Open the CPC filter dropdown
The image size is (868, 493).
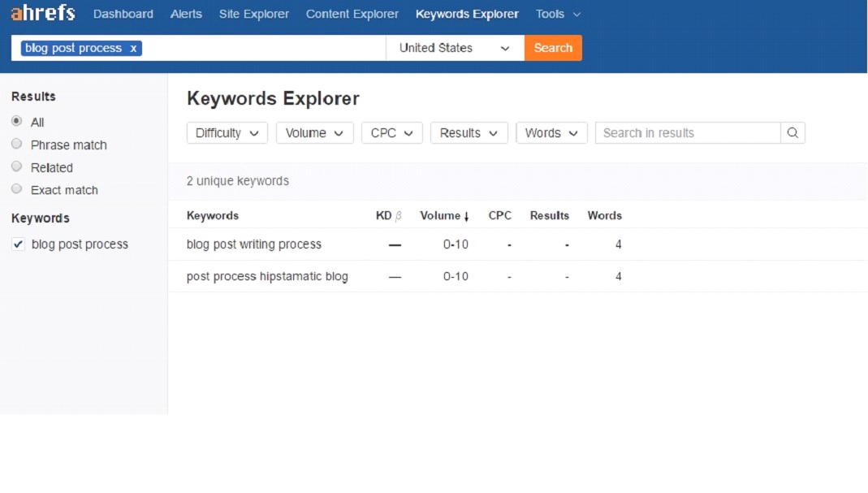pyautogui.click(x=391, y=133)
